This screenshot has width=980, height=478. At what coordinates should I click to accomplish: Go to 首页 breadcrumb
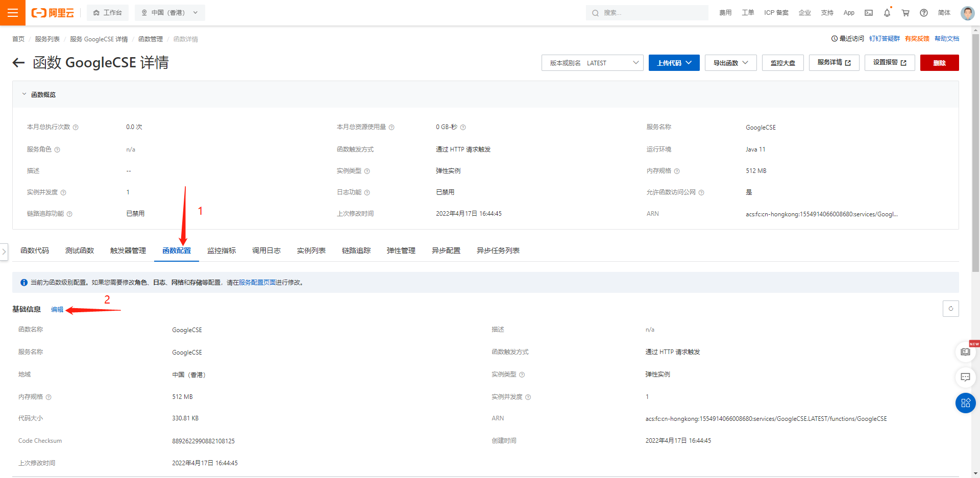point(18,39)
